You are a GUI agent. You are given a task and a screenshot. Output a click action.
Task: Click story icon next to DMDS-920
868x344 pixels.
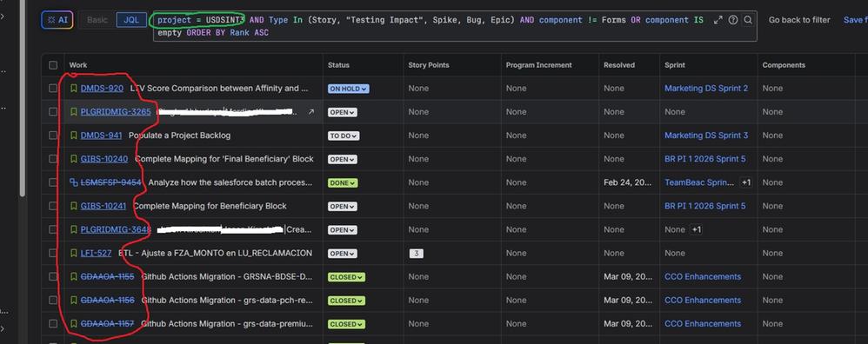tap(74, 89)
